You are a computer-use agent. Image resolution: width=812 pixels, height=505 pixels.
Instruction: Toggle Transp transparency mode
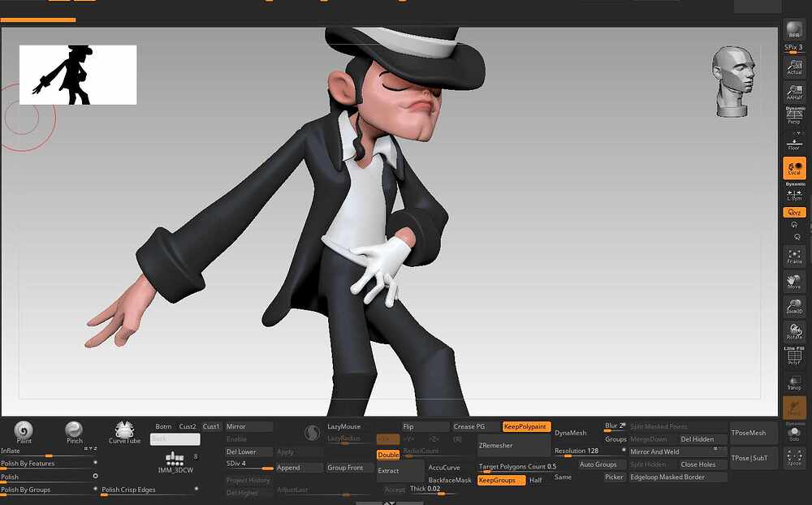click(x=794, y=382)
